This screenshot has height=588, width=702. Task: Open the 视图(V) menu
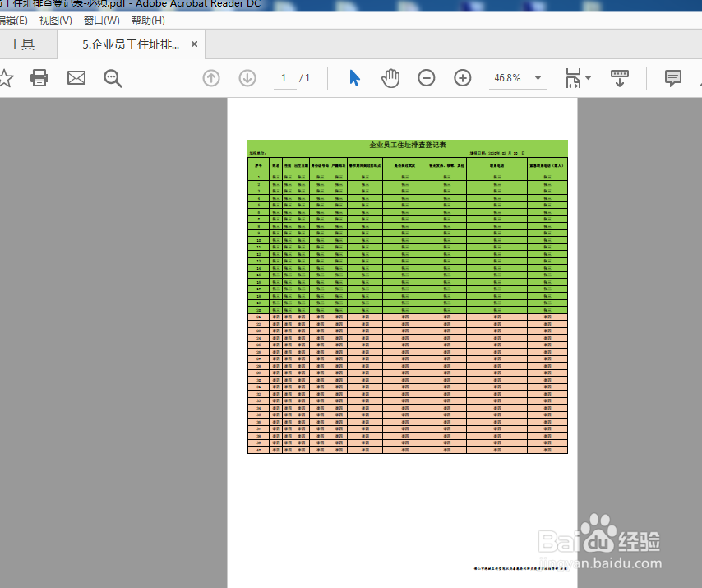(x=56, y=21)
